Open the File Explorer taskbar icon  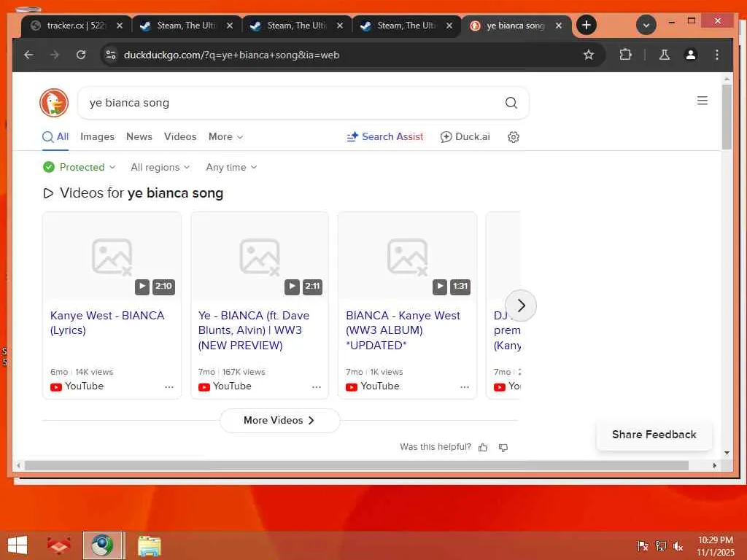pyautogui.click(x=149, y=545)
